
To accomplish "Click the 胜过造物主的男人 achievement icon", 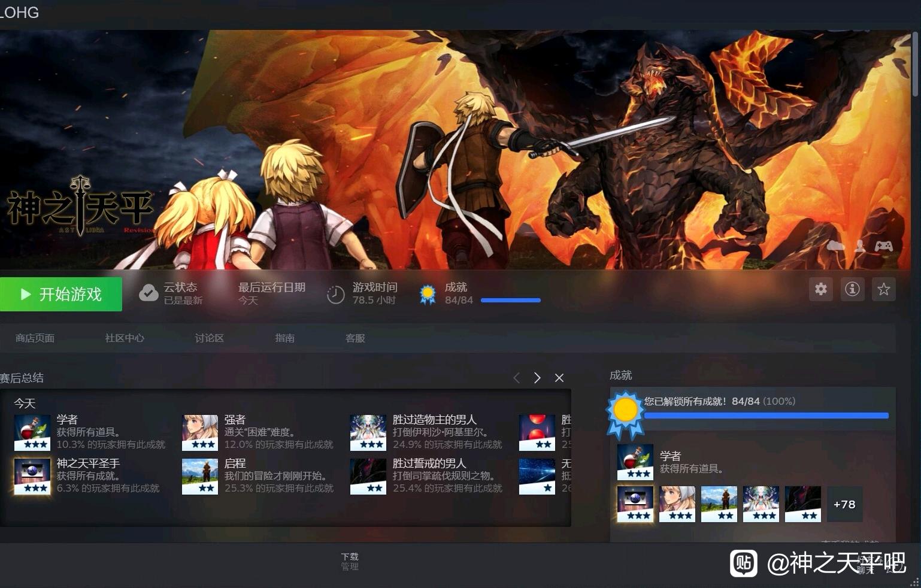I will click(x=368, y=432).
